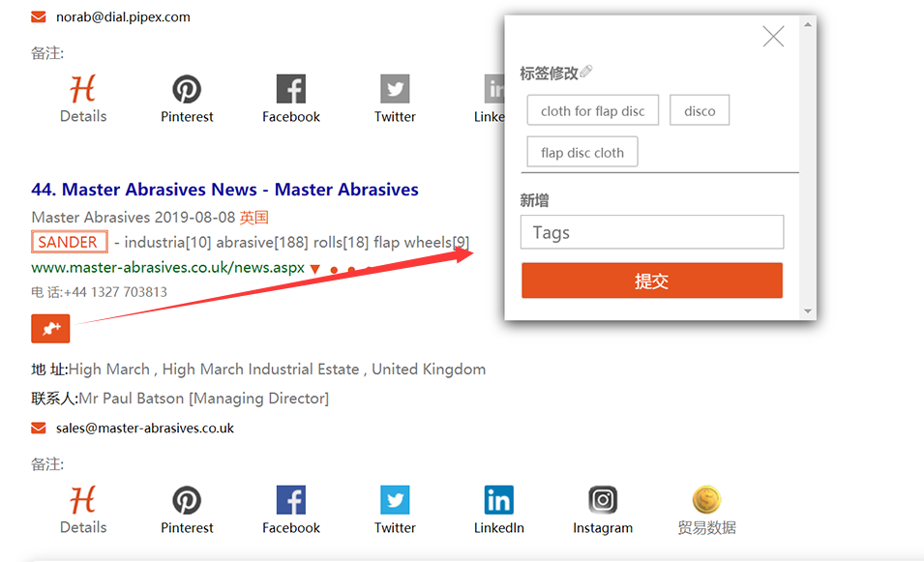This screenshot has width=924, height=562.
Task: Click norab@dial.pipex.com email address
Action: point(123,17)
